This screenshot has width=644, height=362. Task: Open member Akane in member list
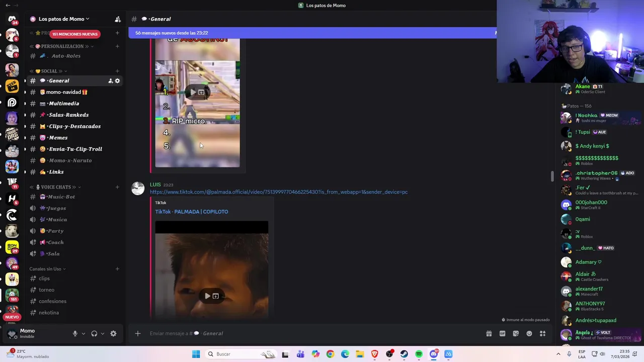(599, 89)
